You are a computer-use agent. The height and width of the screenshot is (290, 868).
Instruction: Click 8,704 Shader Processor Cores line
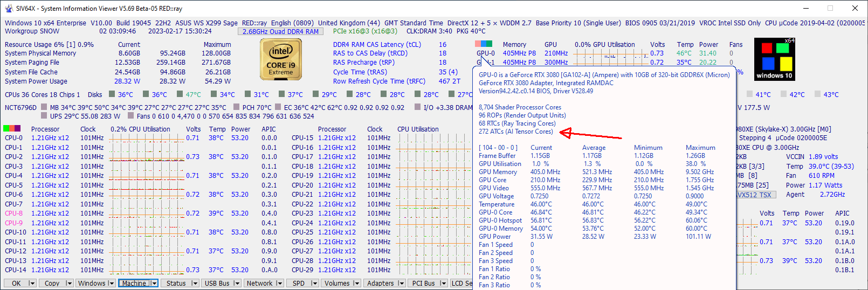click(520, 107)
